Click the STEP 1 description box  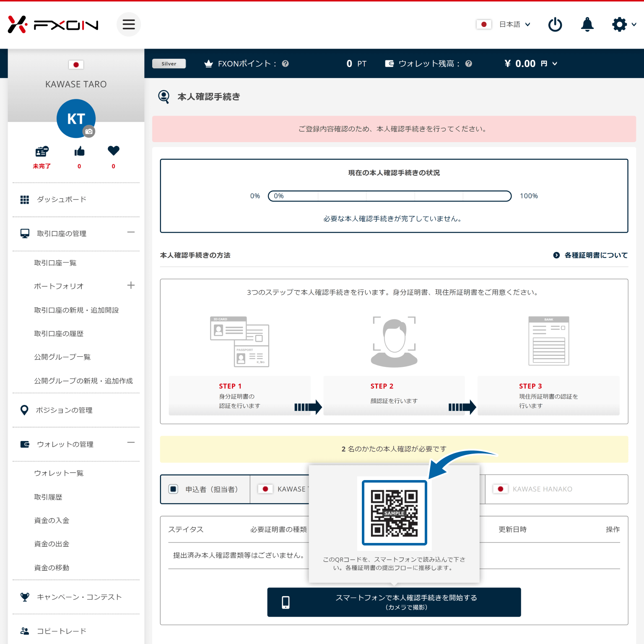[239, 396]
